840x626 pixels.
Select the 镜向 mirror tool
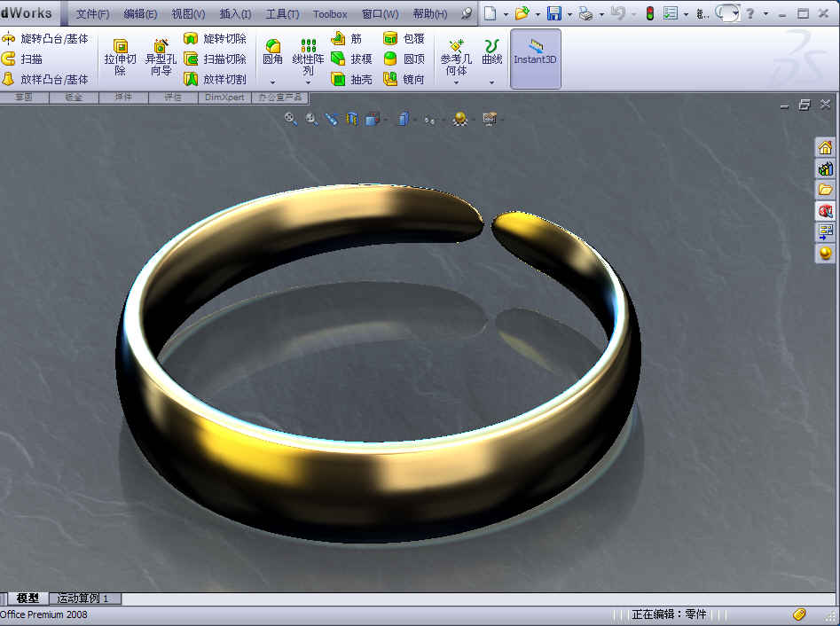404,79
